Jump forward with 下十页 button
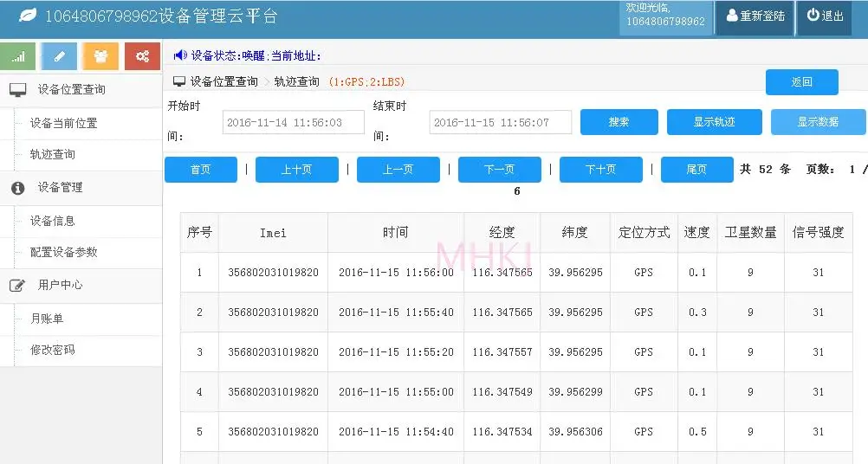This screenshot has width=868, height=464. [600, 169]
